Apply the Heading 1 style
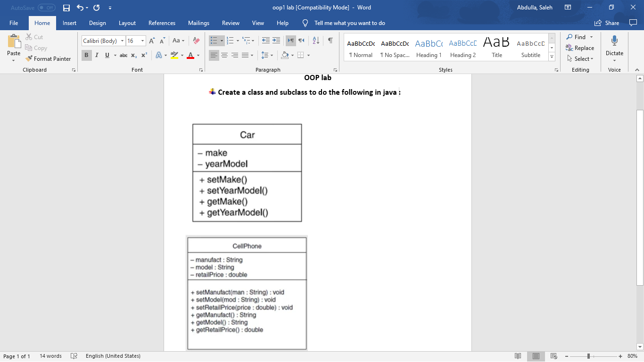The width and height of the screenshot is (644, 362). pos(429,47)
